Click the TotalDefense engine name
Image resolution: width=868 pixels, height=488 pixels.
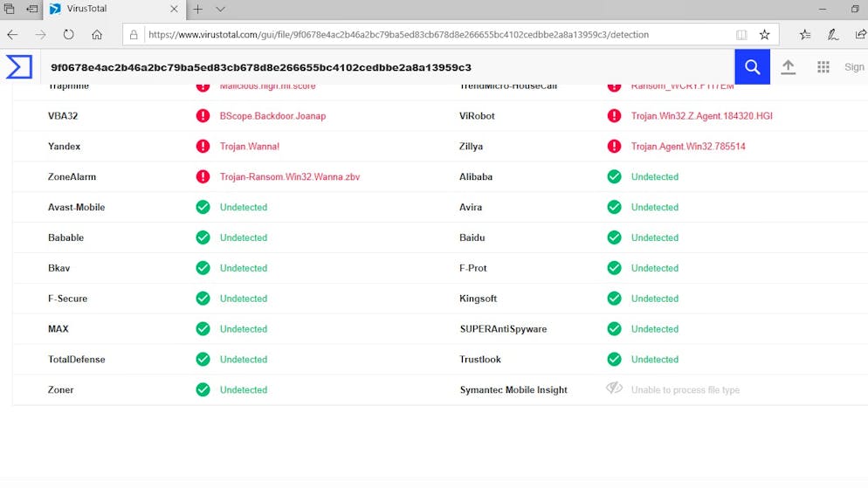[76, 359]
